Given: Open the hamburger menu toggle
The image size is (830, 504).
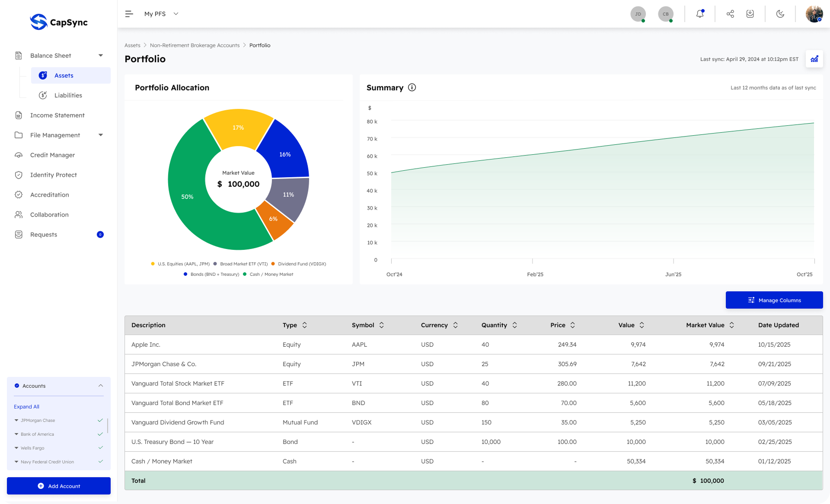Looking at the screenshot, I should [129, 14].
